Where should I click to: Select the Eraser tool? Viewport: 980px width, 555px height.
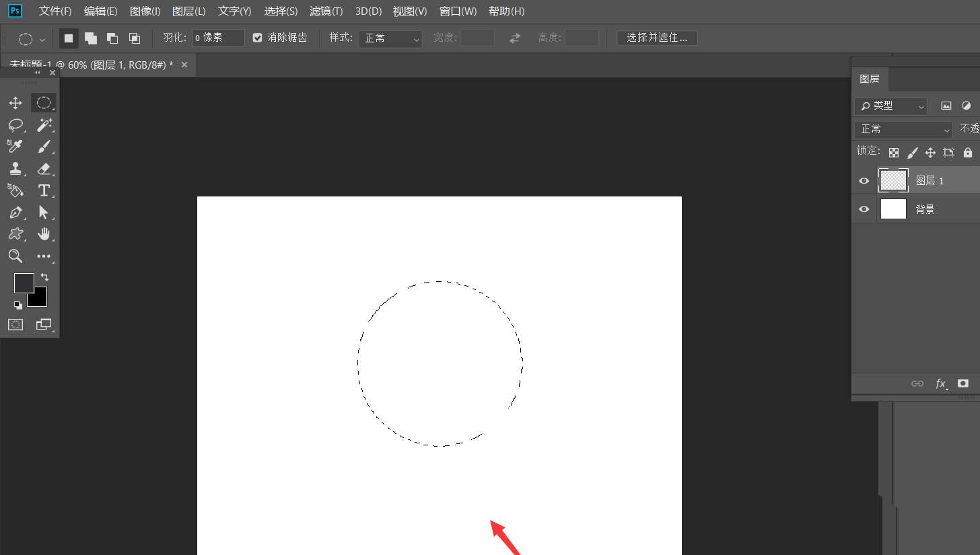click(x=45, y=168)
